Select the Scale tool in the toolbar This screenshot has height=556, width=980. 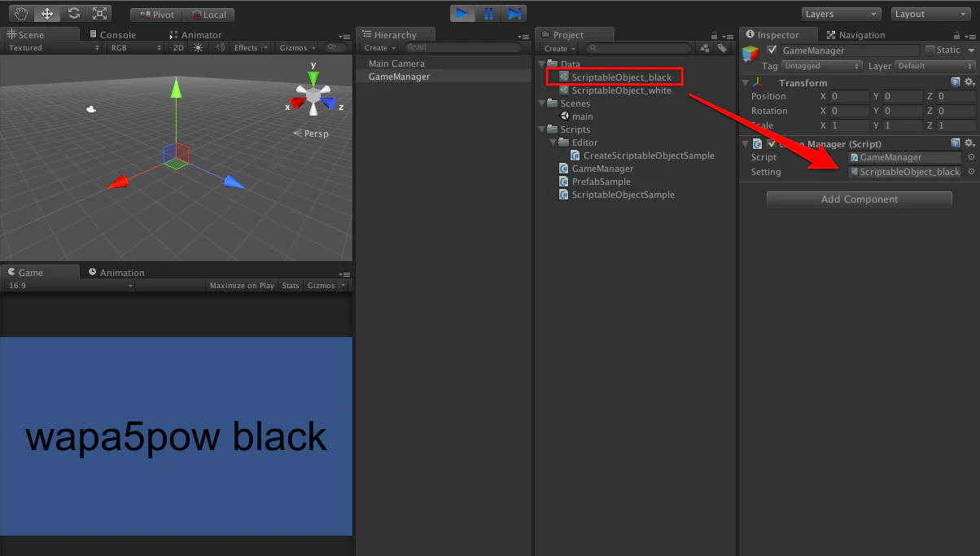coord(99,14)
